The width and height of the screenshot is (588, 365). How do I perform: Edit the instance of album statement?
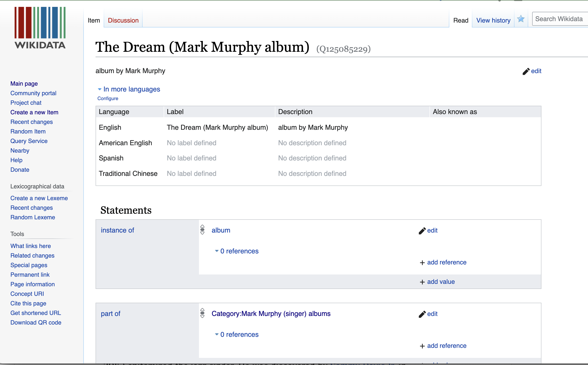point(428,231)
